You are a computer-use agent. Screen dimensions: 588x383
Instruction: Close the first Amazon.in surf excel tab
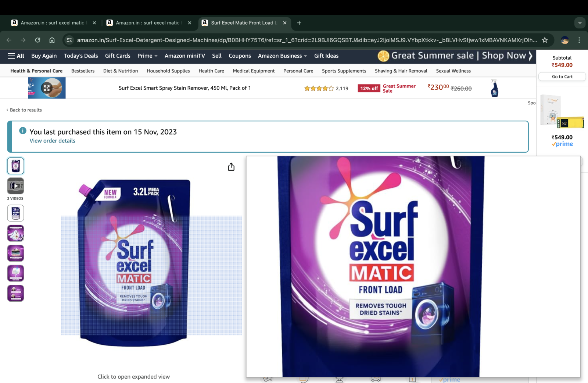click(94, 23)
